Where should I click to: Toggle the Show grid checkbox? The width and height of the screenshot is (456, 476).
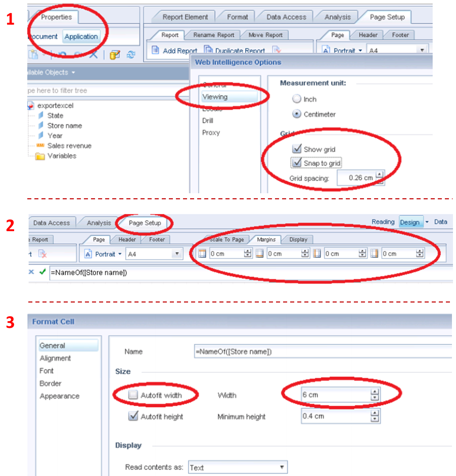click(297, 149)
